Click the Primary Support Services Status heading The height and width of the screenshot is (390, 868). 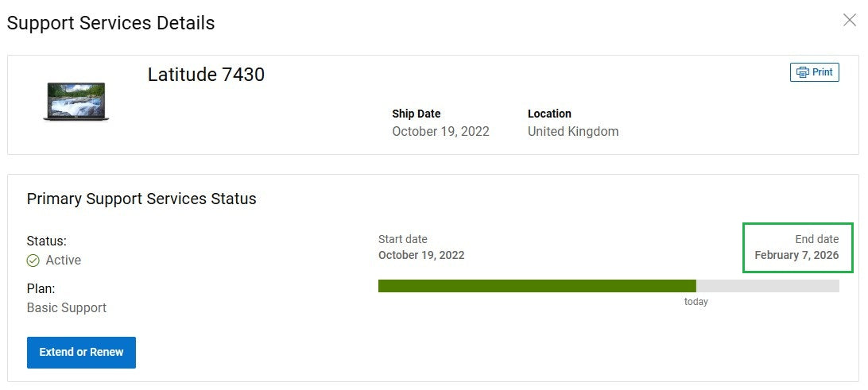(141, 199)
